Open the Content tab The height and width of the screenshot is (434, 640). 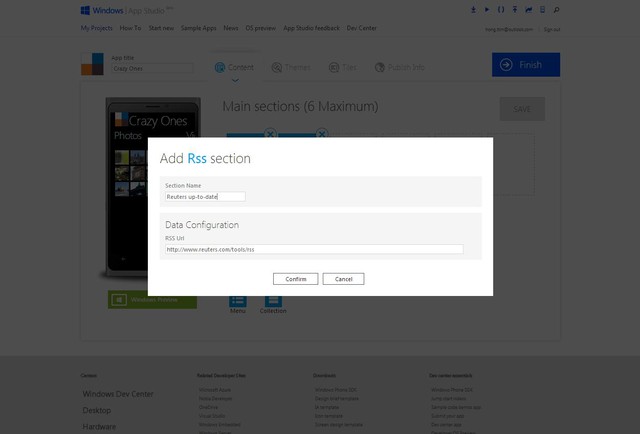(x=235, y=67)
